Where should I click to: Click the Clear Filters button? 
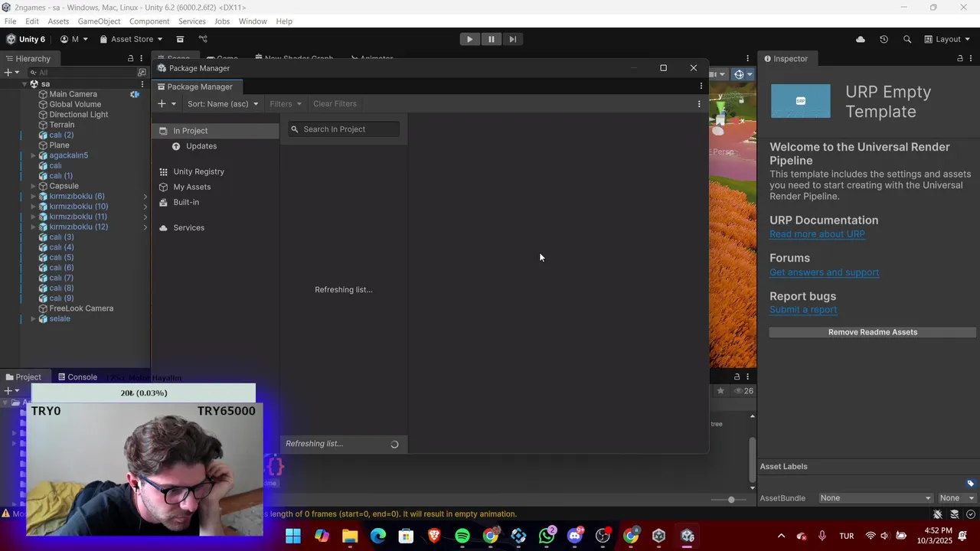click(x=335, y=104)
